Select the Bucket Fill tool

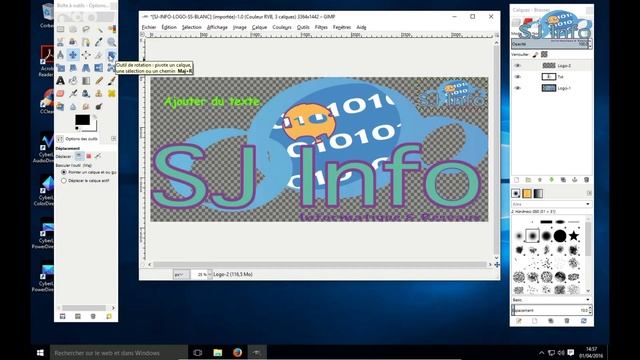coord(73,80)
